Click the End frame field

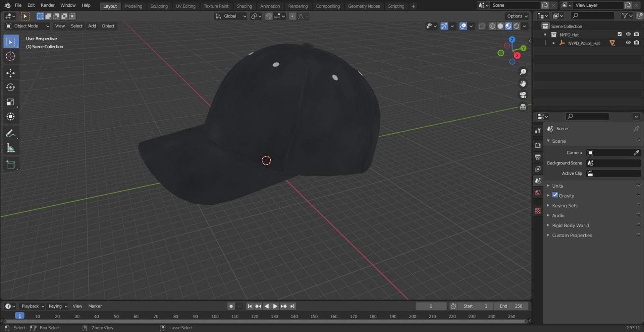click(510, 306)
